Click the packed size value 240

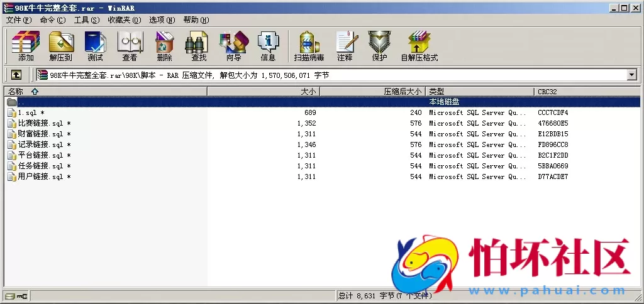tap(416, 113)
